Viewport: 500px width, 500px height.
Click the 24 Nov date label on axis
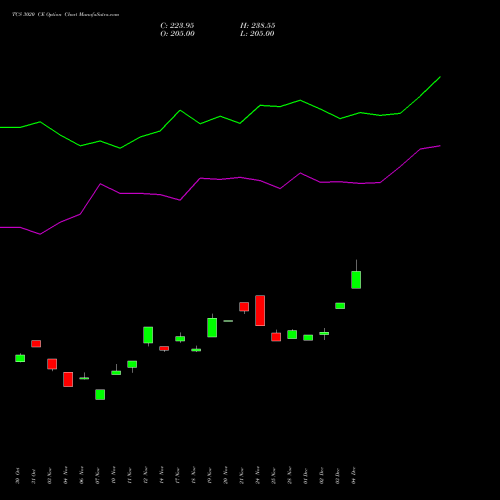pos(258,476)
